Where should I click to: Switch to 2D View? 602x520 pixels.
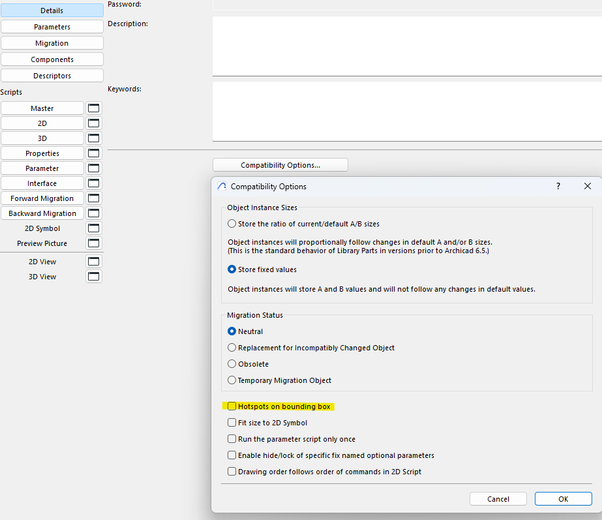click(42, 262)
